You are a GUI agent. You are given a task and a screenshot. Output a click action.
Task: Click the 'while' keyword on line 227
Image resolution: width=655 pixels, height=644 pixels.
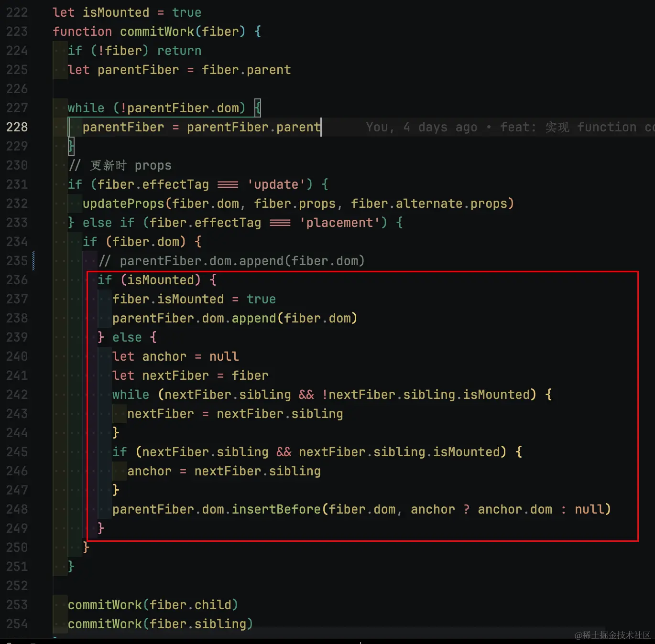(x=86, y=108)
